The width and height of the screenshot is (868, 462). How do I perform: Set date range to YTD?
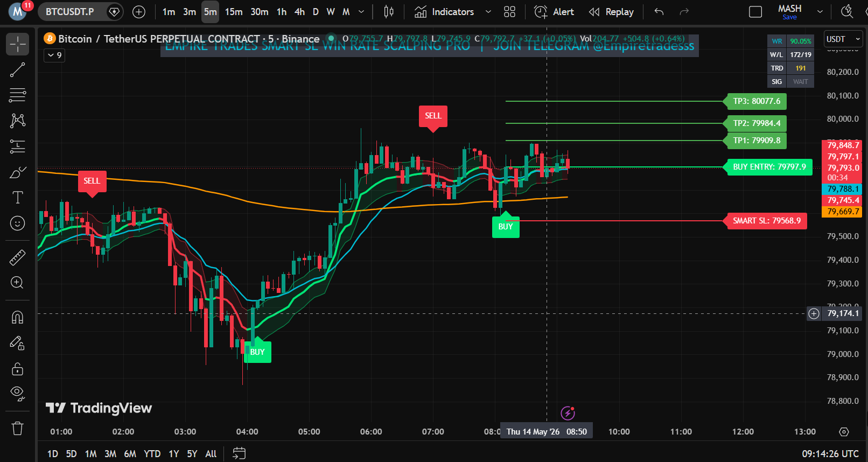[152, 454]
